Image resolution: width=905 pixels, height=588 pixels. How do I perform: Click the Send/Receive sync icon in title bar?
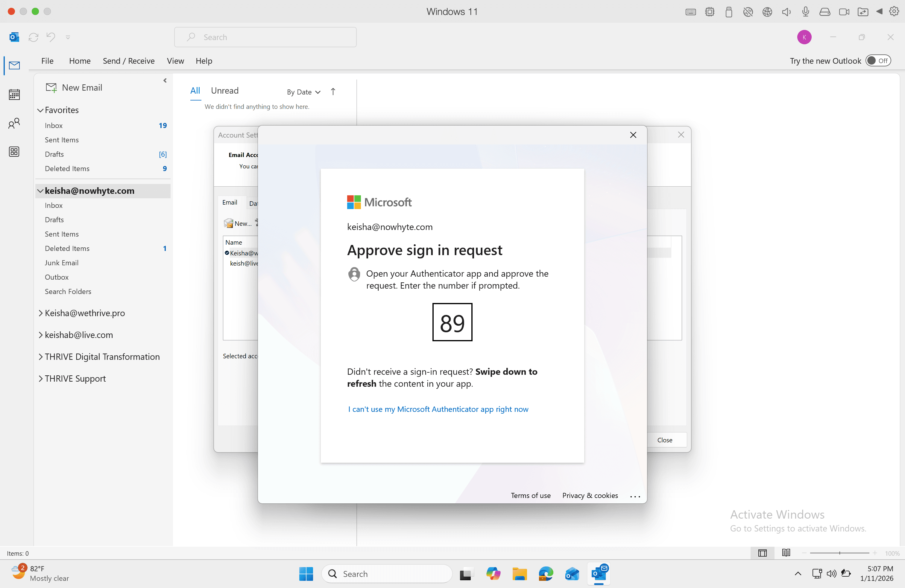tap(34, 37)
